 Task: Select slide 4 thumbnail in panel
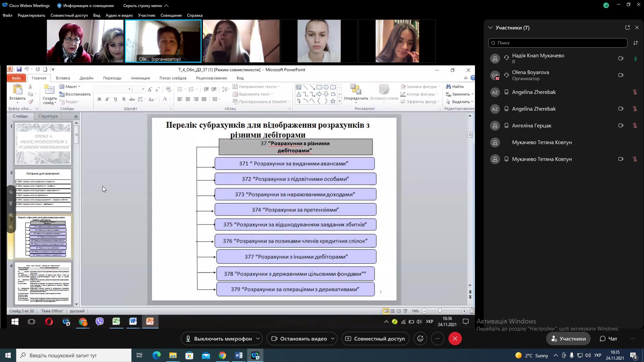tap(43, 284)
